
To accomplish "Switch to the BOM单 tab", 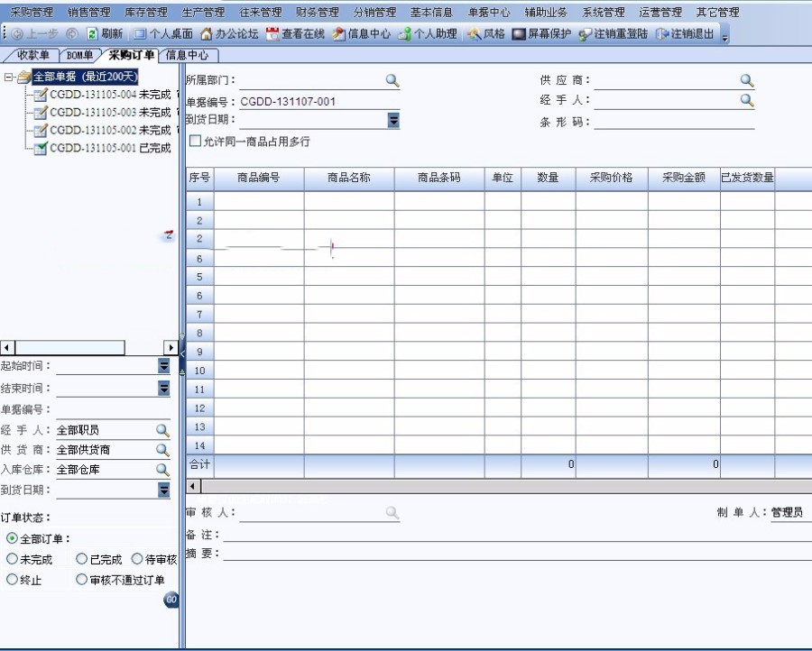I will coord(79,55).
